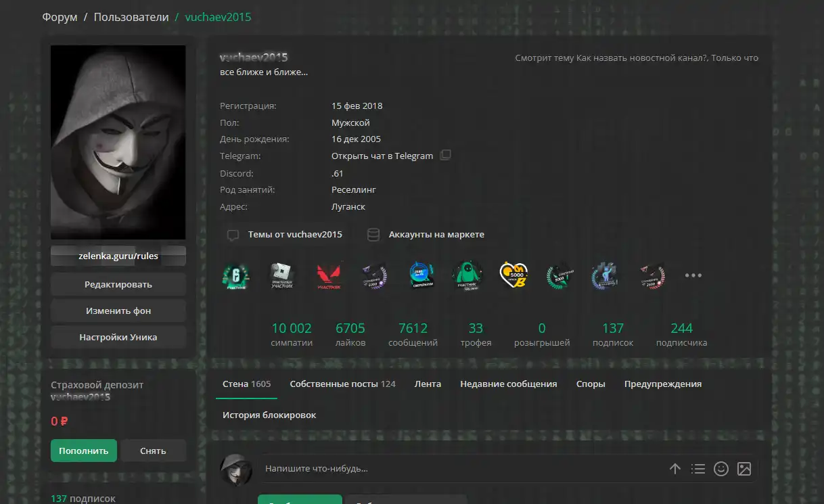Image resolution: width=824 pixels, height=504 pixels.
Task: Click the red Valorant участник trophy badge
Action: click(329, 275)
